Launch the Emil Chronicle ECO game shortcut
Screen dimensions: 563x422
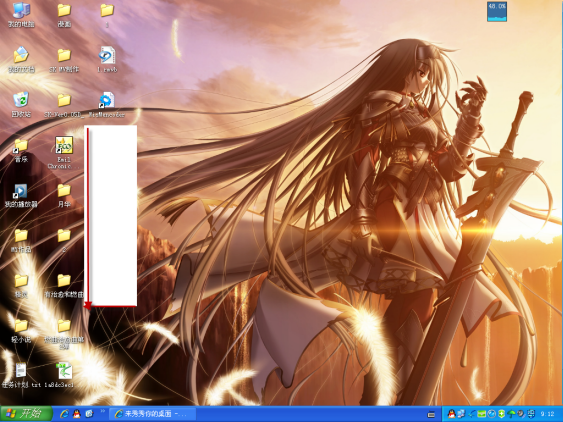[64, 152]
